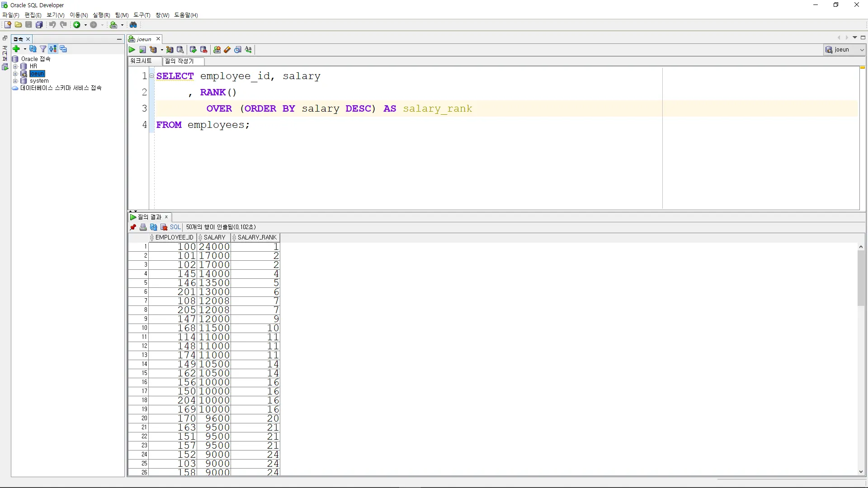Click the SQL link in the result toolbar

(x=175, y=227)
